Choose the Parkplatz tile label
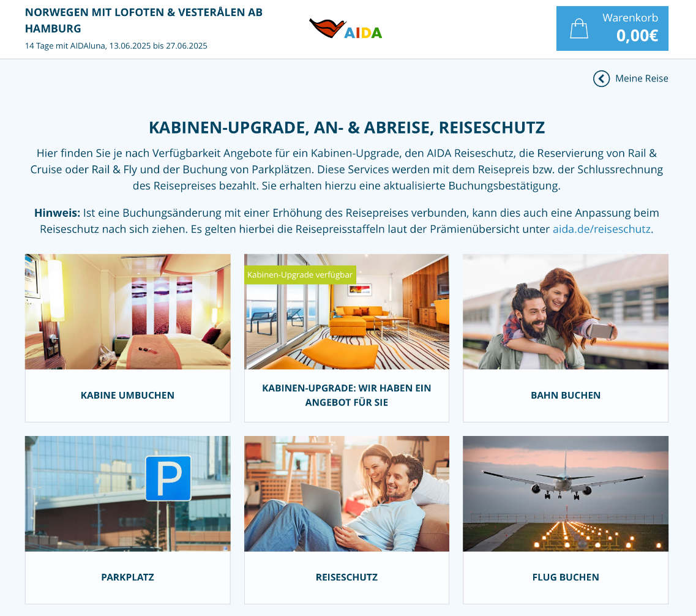 [127, 577]
